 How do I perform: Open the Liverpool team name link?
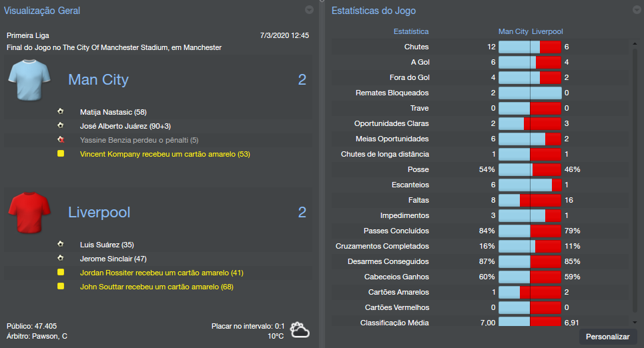coord(99,213)
